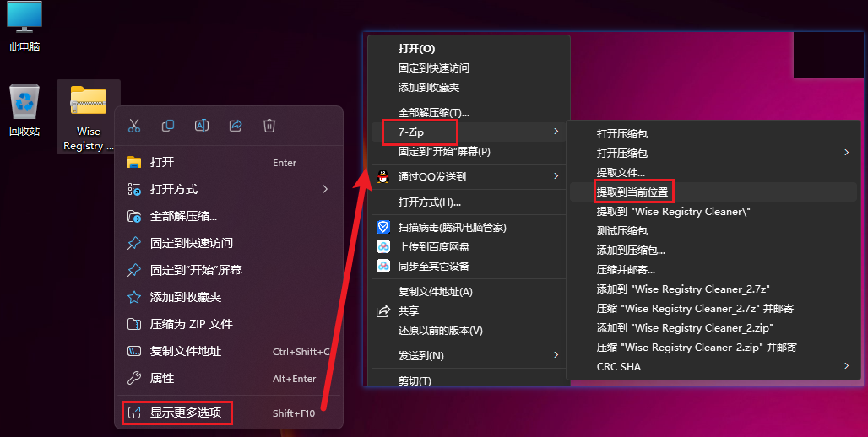
Task: Click 添加到压缩包...
Action: 713,250
